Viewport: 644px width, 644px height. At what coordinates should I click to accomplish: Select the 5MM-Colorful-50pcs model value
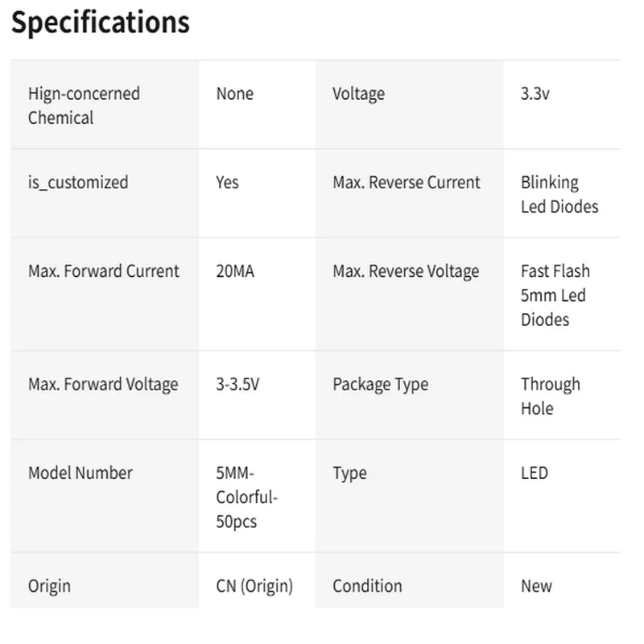(x=246, y=497)
